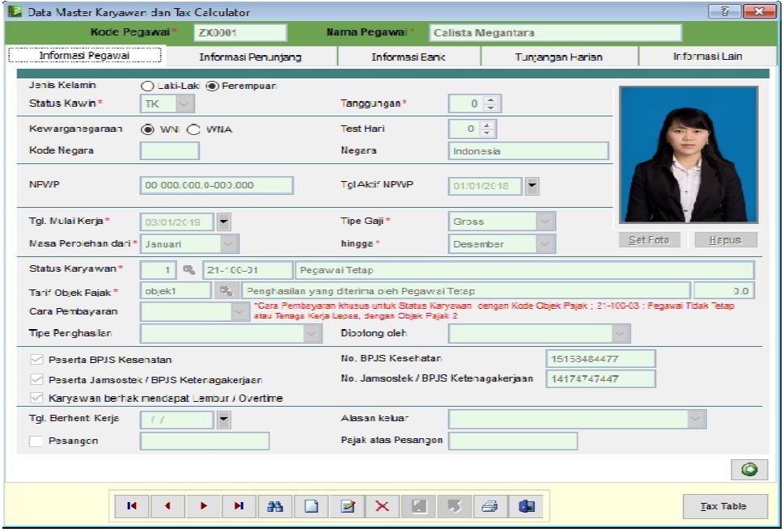The image size is (784, 532).
Task: Create a new blank record
Action: 310,506
